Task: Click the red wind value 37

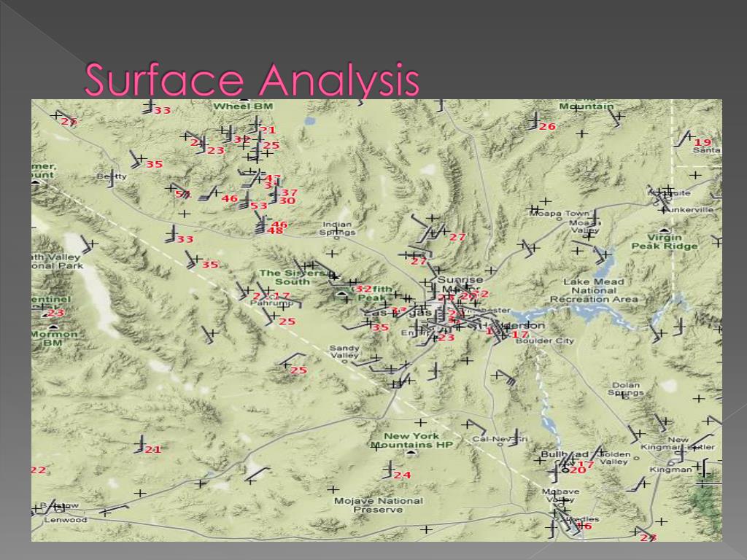Action: tap(289, 192)
